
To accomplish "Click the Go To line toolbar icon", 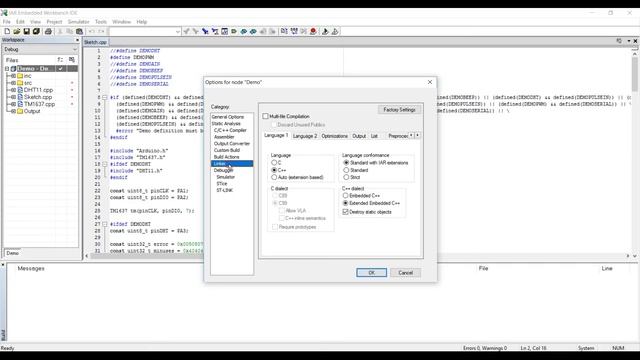I will pyautogui.click(x=224, y=31).
